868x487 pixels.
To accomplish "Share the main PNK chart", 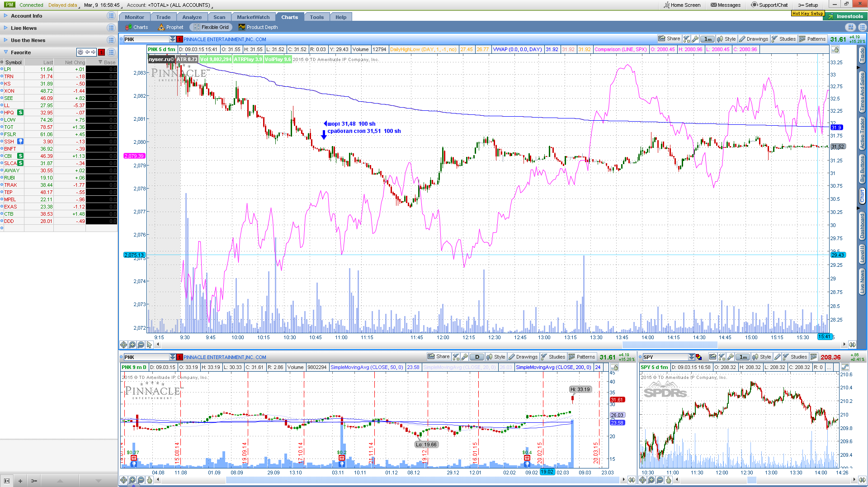I will [x=669, y=39].
